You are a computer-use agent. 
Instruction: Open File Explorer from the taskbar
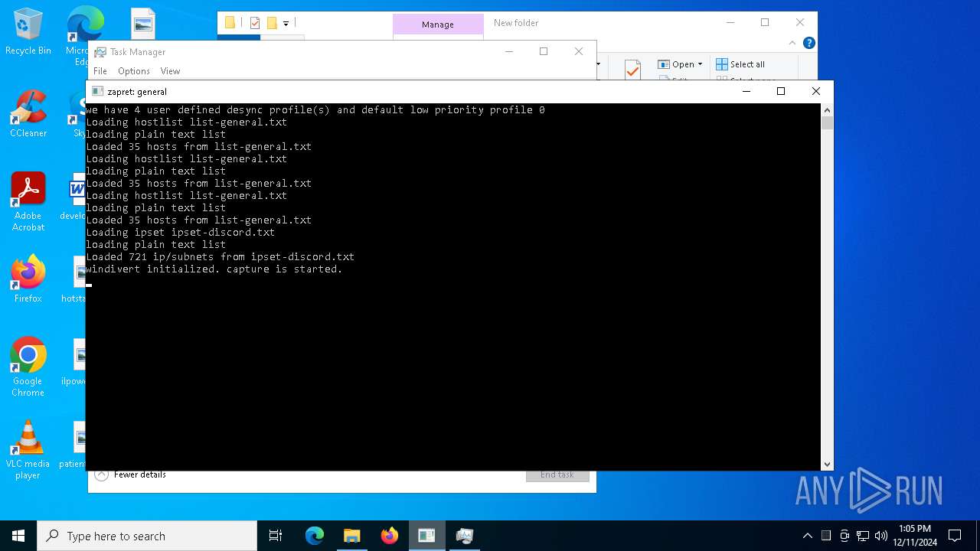pyautogui.click(x=351, y=536)
